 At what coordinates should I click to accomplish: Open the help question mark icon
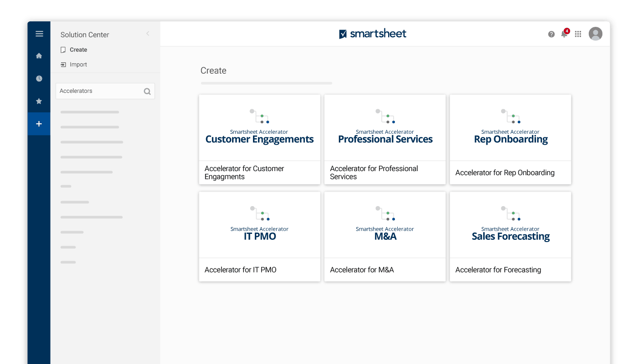click(x=551, y=34)
